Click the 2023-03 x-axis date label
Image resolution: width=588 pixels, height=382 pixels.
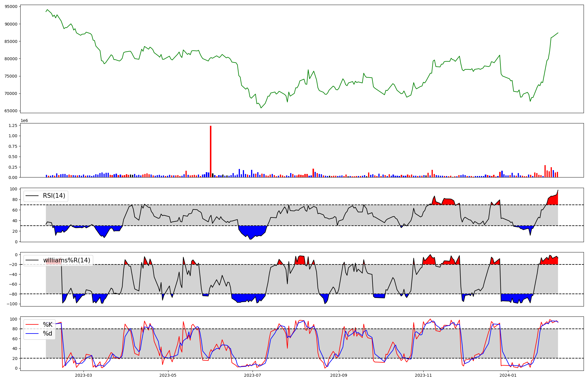(83, 375)
